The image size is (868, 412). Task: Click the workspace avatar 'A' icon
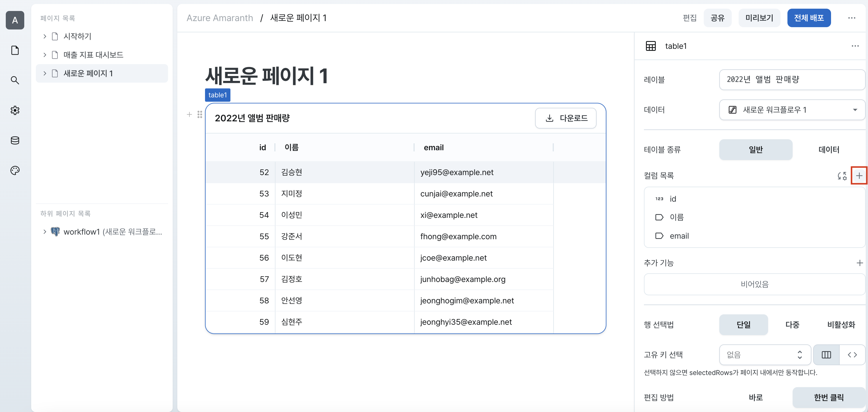(15, 20)
